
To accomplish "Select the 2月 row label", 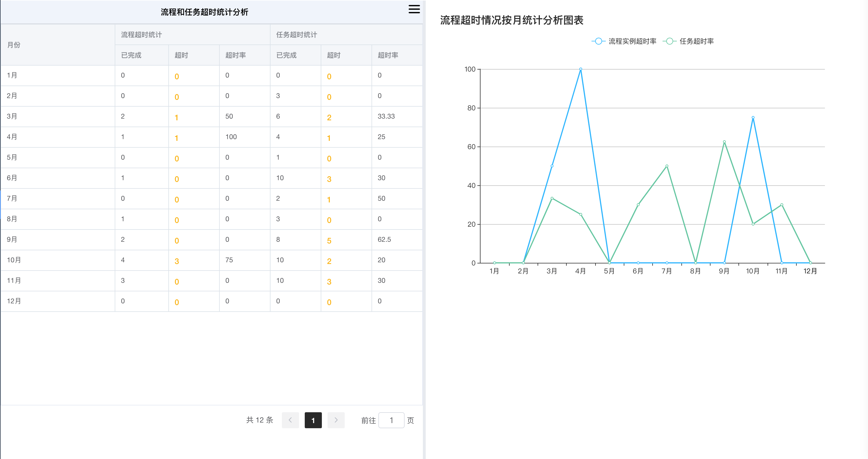I will [12, 96].
